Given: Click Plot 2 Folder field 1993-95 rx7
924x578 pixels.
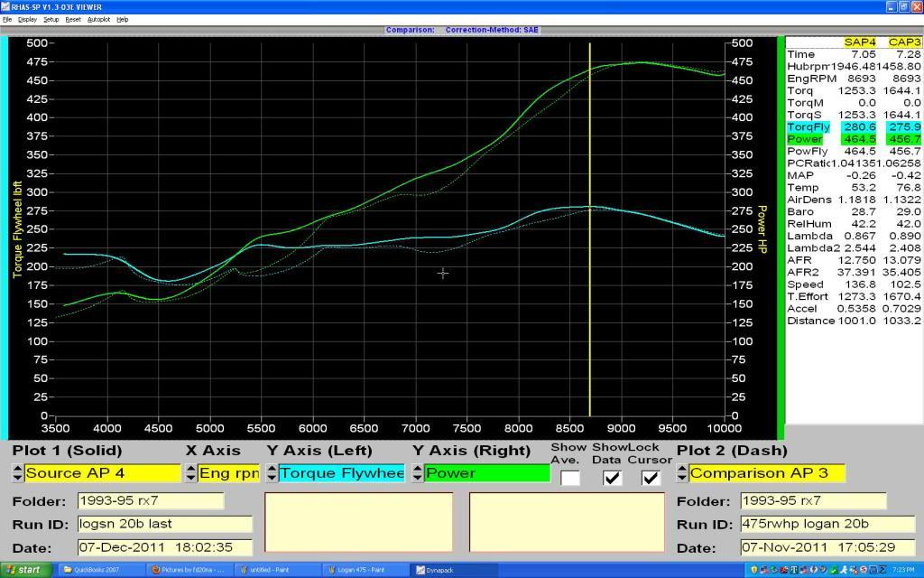Looking at the screenshot, I should click(814, 500).
